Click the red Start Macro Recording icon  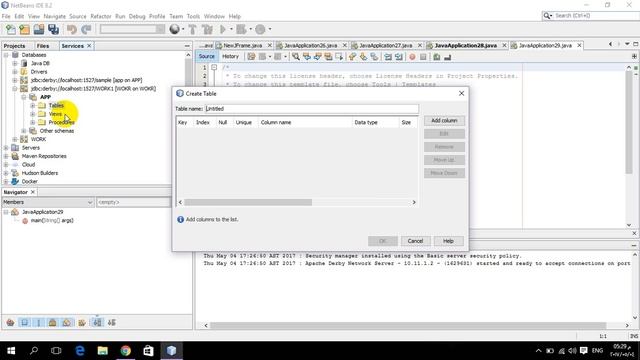412,57
